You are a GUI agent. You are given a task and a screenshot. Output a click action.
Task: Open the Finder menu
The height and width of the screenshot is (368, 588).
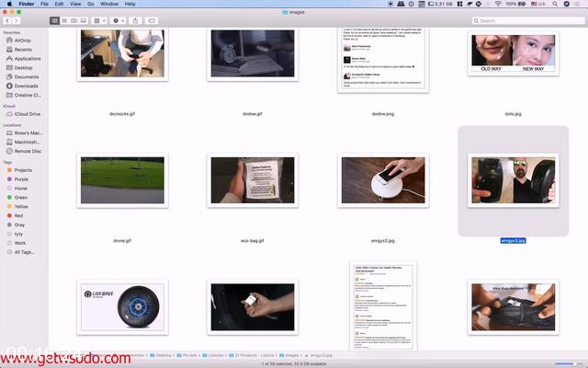(27, 4)
